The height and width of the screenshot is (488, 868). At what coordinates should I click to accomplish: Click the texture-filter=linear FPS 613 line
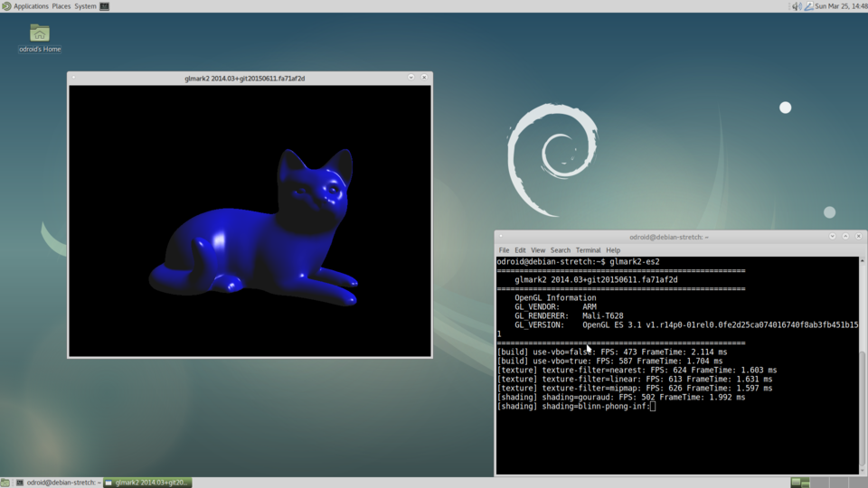click(635, 379)
